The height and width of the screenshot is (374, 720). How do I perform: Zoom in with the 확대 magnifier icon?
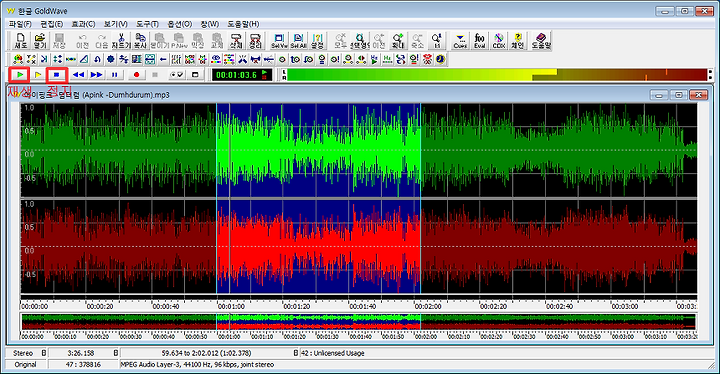398,41
